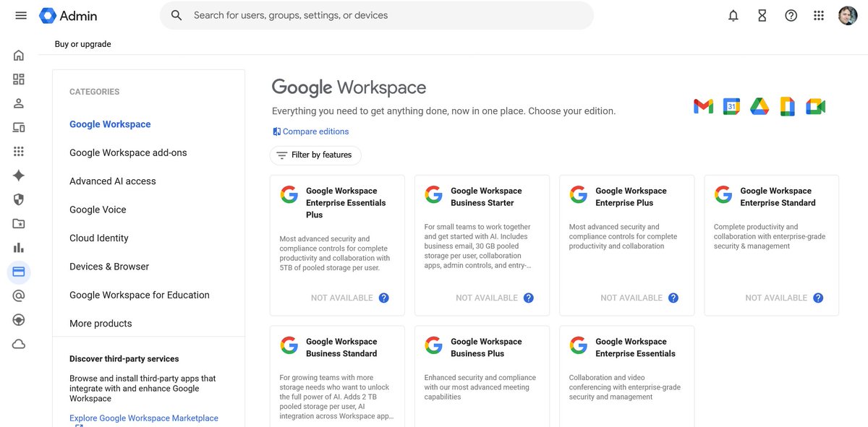Select Google Workspace for Education category
This screenshot has height=427, width=868.
140,295
